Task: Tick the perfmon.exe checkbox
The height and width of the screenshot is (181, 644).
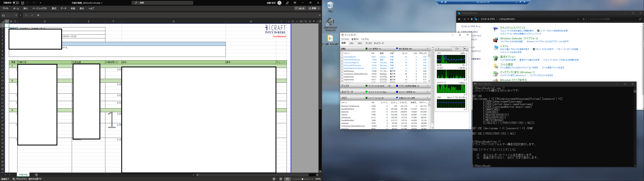Action: pyautogui.click(x=342, y=71)
